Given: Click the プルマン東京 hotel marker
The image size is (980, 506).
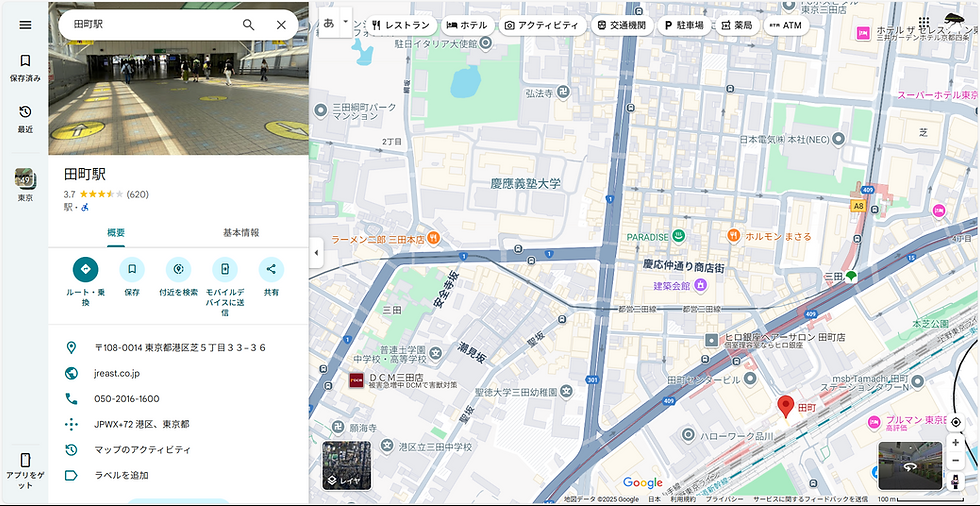Looking at the screenshot, I should click(874, 423).
